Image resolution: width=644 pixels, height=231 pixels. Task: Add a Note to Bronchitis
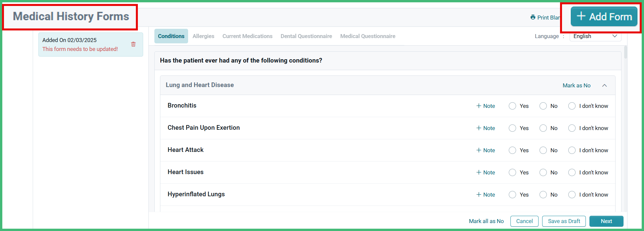click(x=485, y=106)
